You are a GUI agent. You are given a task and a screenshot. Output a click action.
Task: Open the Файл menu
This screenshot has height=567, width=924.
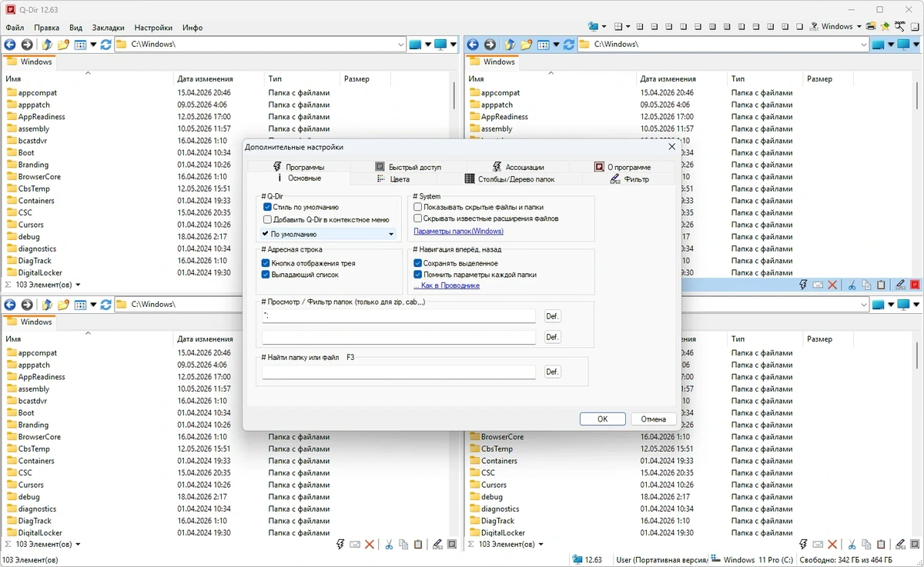[15, 28]
